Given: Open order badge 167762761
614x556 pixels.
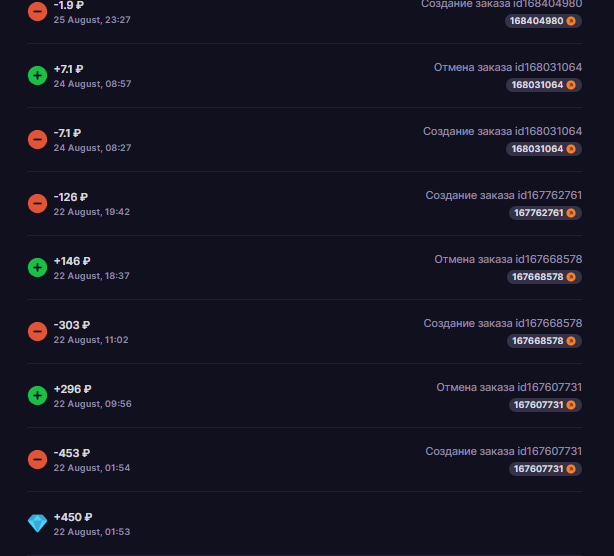Looking at the screenshot, I should 545,213.
